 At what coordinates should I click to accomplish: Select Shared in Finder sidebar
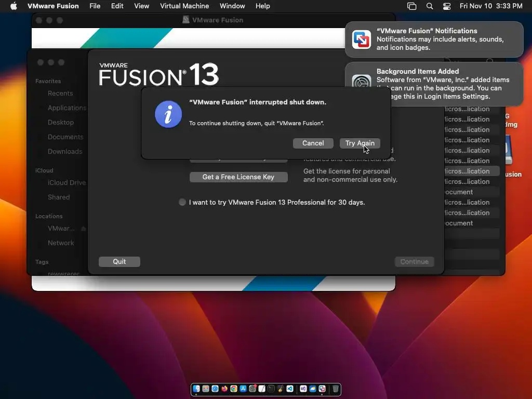[58, 197]
